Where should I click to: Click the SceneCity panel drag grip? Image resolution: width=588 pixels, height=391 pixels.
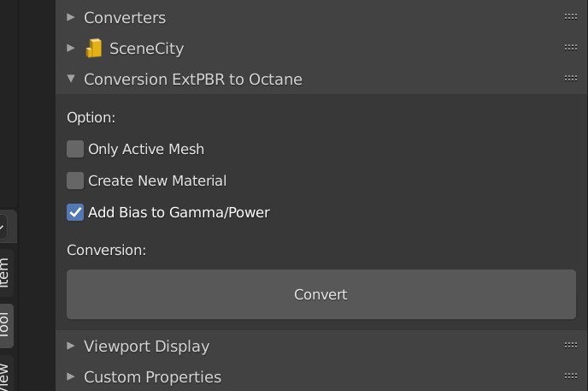point(571,48)
